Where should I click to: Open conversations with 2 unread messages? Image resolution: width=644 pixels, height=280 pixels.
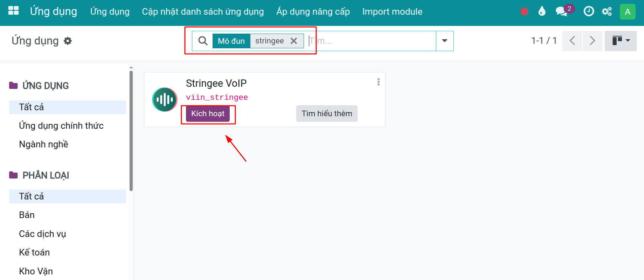pos(564,11)
